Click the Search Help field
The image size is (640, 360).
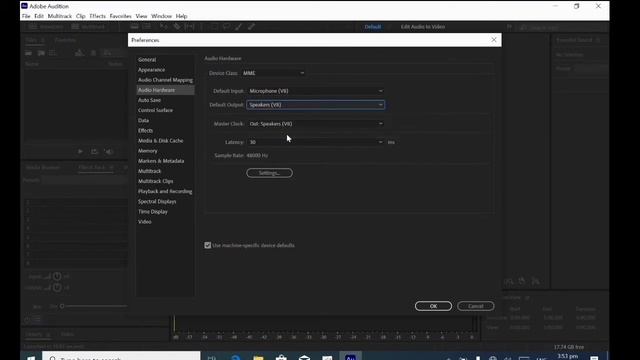click(x=561, y=27)
